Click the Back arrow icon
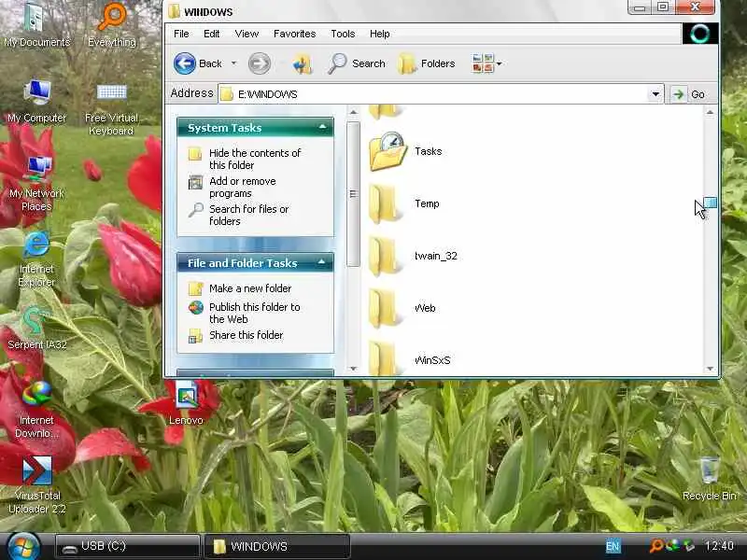 (x=184, y=63)
